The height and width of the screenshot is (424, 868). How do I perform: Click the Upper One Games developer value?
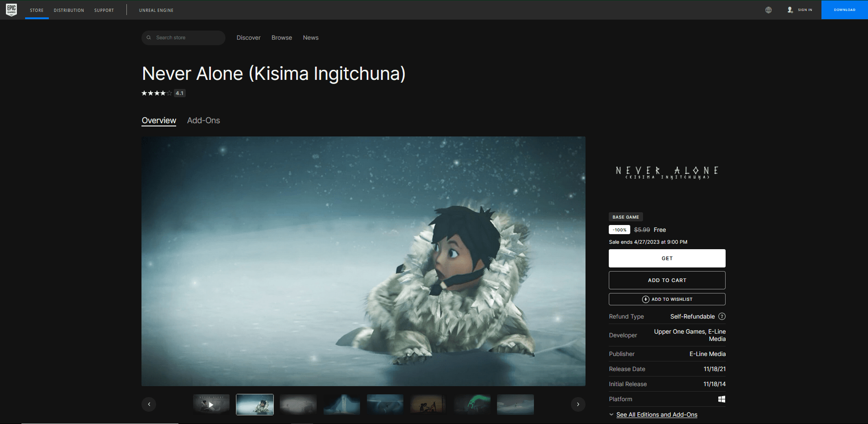(690, 335)
